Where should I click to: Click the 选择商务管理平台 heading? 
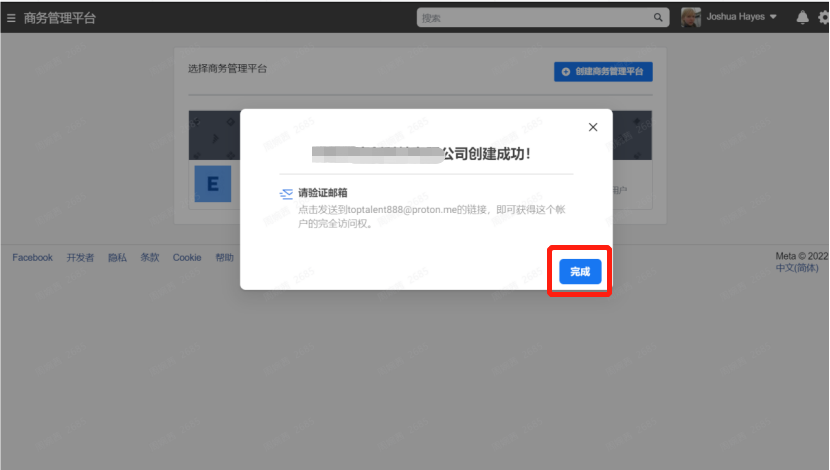click(x=228, y=69)
